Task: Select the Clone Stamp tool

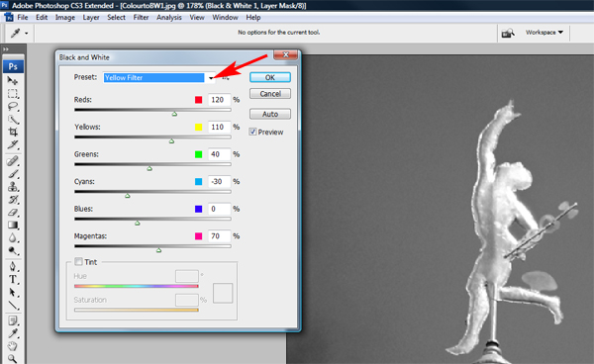Action: 13,187
